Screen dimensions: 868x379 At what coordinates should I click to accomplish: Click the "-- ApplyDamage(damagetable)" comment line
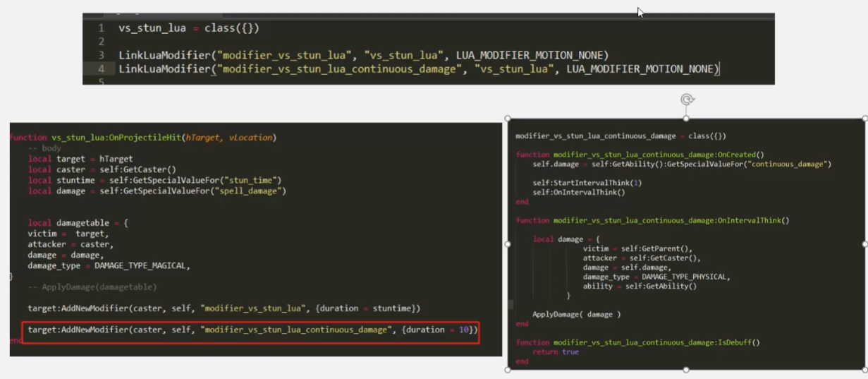92,287
